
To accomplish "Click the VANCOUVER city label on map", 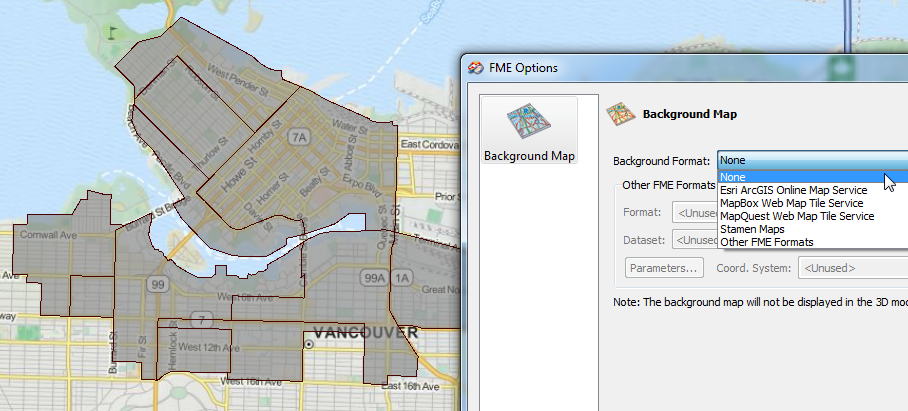I will click(x=365, y=333).
